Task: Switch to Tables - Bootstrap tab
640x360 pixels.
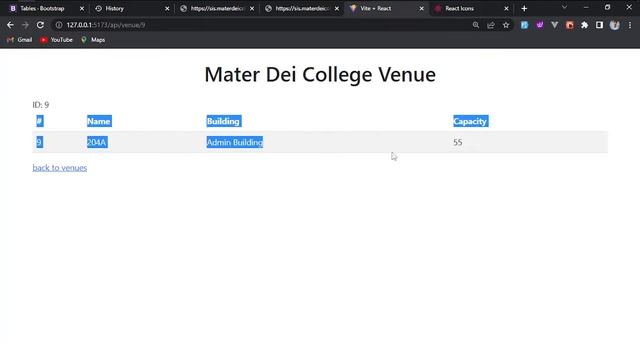Action: pyautogui.click(x=43, y=8)
